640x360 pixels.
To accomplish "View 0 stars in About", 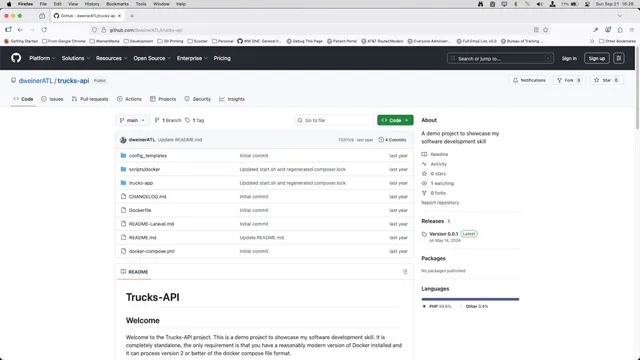I will (433, 173).
